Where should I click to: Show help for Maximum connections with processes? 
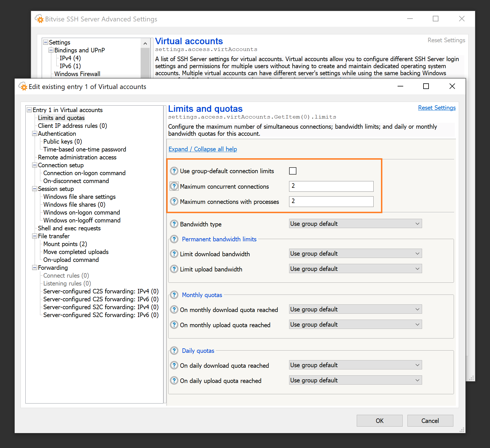coord(174,202)
